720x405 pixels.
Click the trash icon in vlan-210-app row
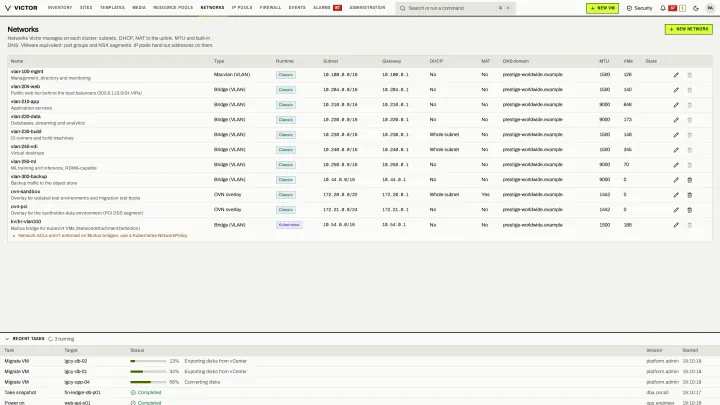click(x=689, y=105)
